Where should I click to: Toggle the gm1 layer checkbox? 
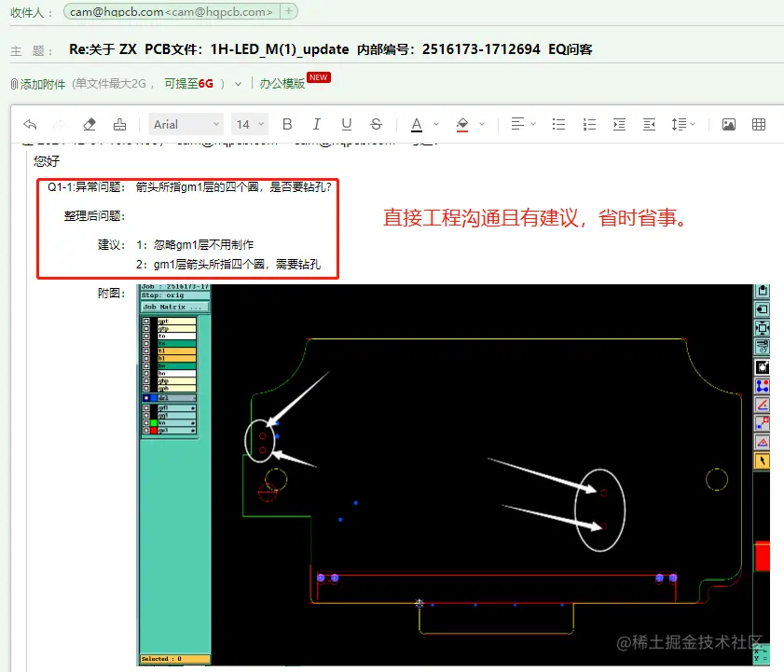tap(146, 431)
